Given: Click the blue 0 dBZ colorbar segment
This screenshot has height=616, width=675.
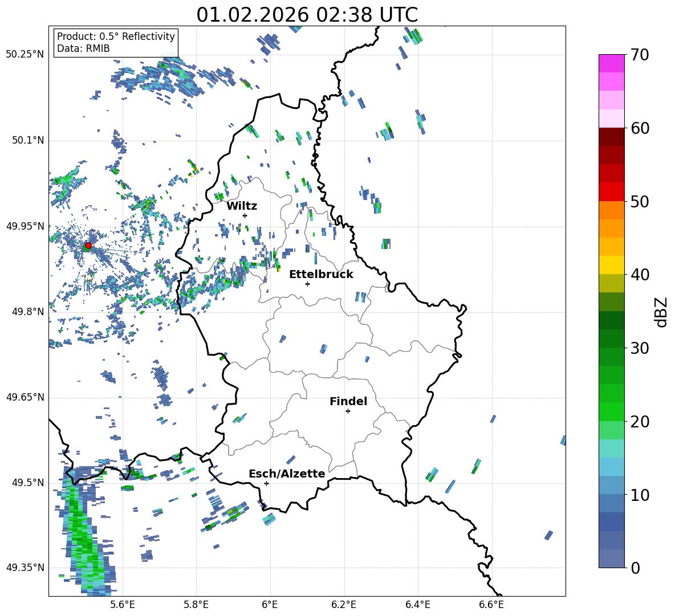Looking at the screenshot, I should pos(611,558).
